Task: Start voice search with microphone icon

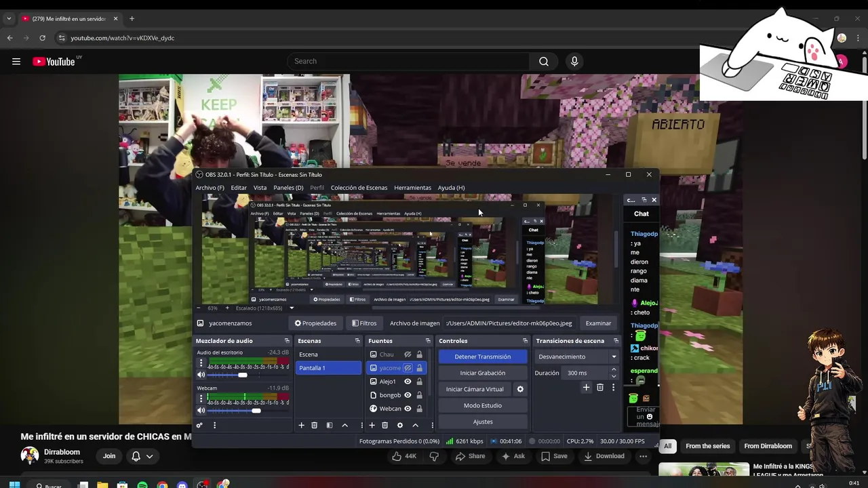Action: click(574, 62)
